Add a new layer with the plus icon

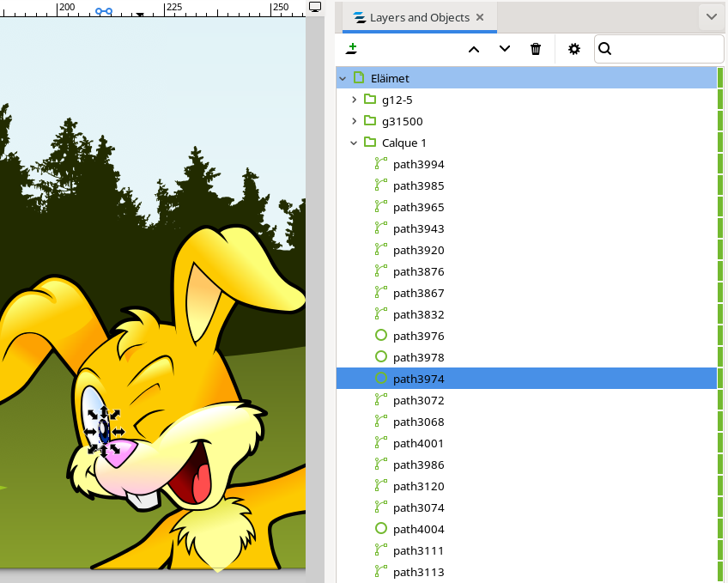[x=351, y=49]
